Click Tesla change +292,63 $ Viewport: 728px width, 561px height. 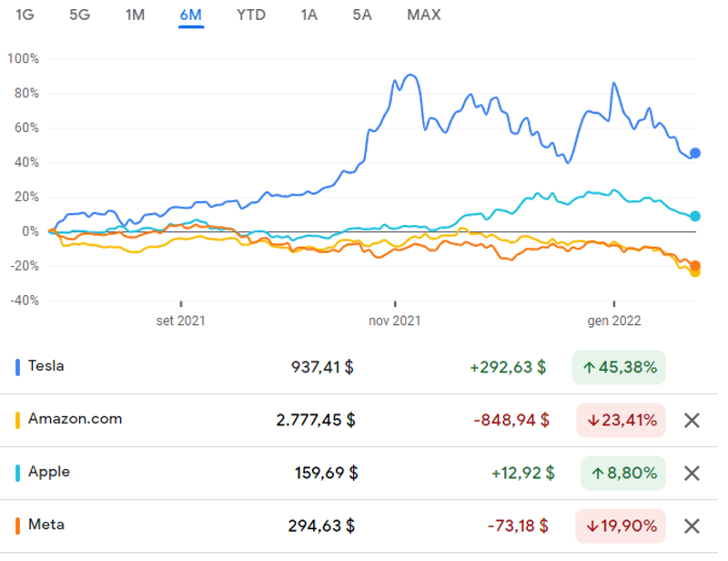[508, 367]
